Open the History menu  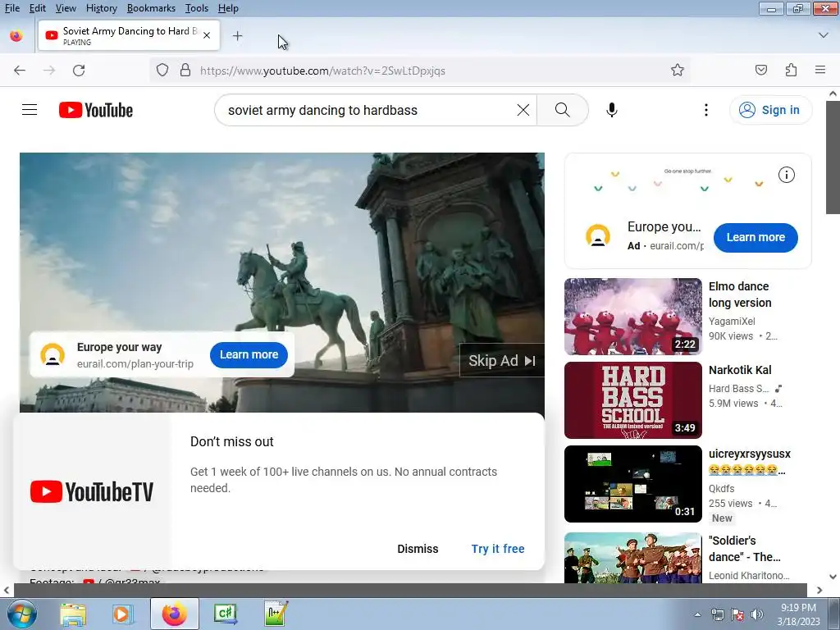(x=101, y=8)
